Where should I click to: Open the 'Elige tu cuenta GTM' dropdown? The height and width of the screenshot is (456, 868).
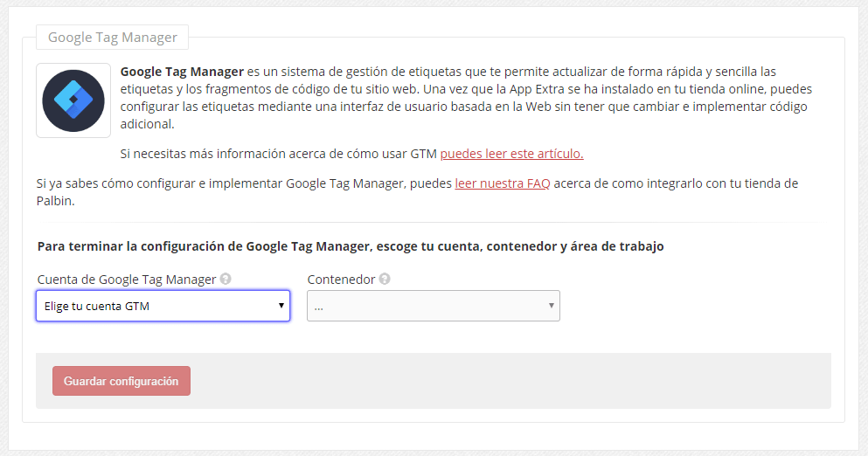coord(163,306)
